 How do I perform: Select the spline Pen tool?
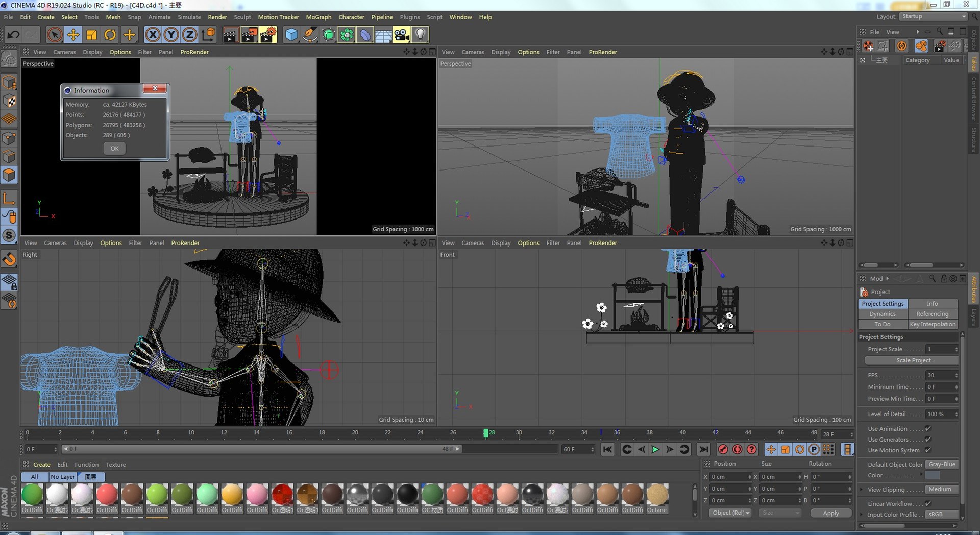pyautogui.click(x=310, y=35)
